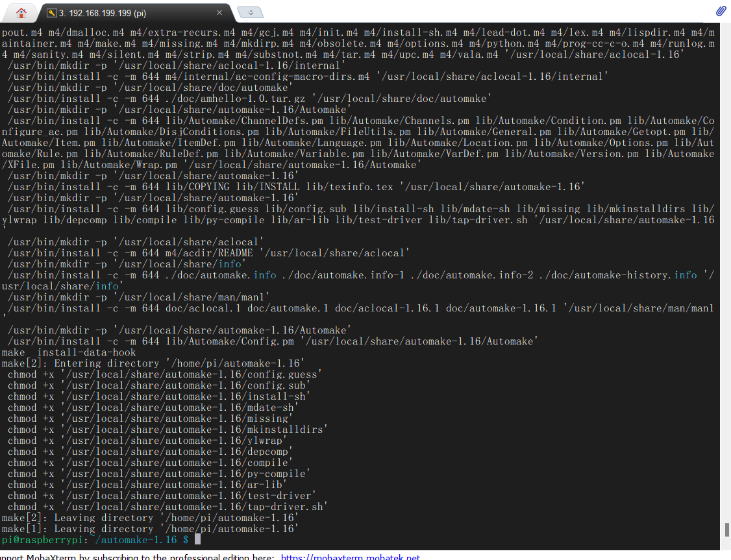This screenshot has width=731, height=560.
Task: Click 'make install-data-hook' line
Action: (x=69, y=352)
